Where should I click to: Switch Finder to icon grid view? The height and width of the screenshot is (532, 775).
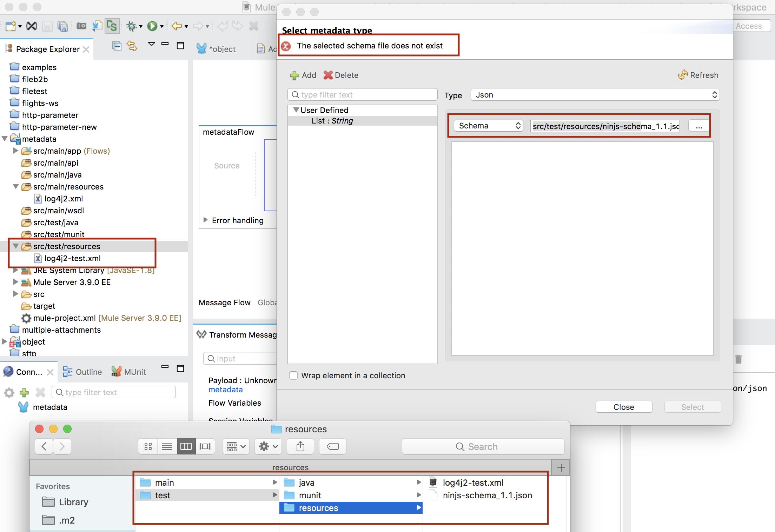[148, 446]
